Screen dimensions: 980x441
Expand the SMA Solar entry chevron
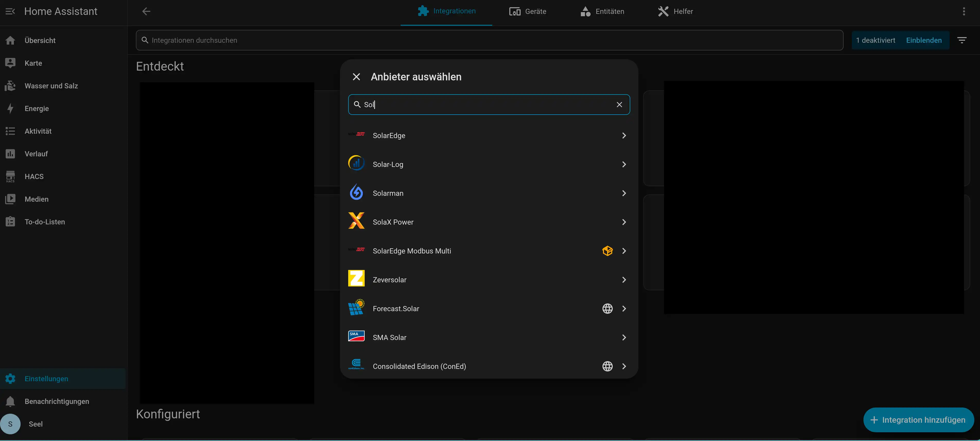click(x=624, y=337)
